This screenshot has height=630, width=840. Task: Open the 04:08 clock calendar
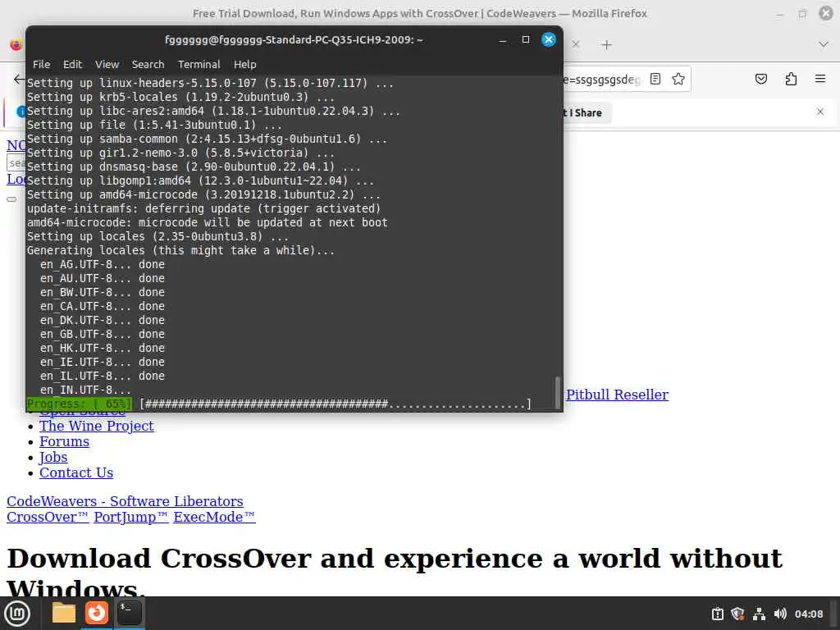pos(808,614)
